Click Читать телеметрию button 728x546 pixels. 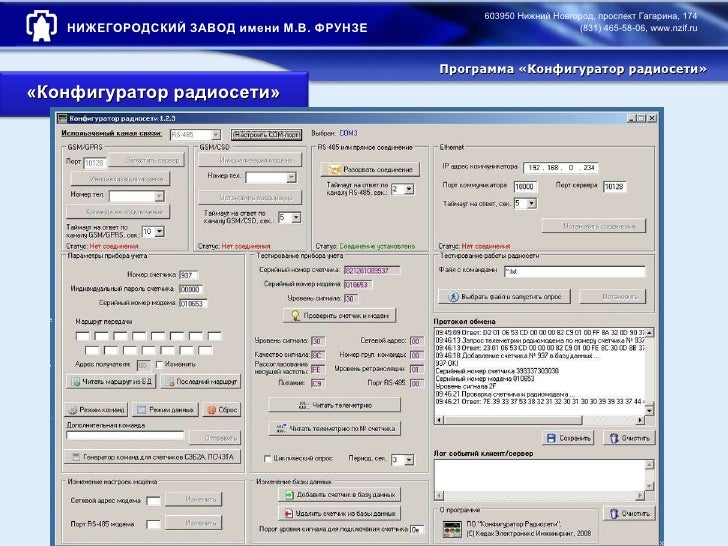[x=334, y=405]
